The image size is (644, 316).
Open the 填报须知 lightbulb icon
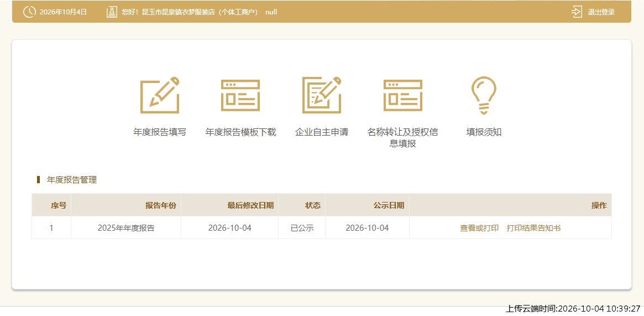coord(484,95)
